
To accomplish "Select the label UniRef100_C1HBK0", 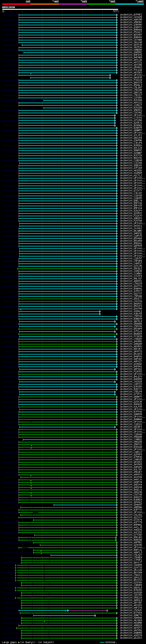I will (131, 273).
